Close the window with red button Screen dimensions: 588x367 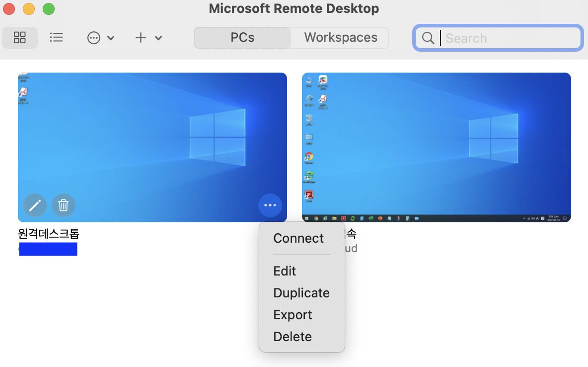point(9,8)
